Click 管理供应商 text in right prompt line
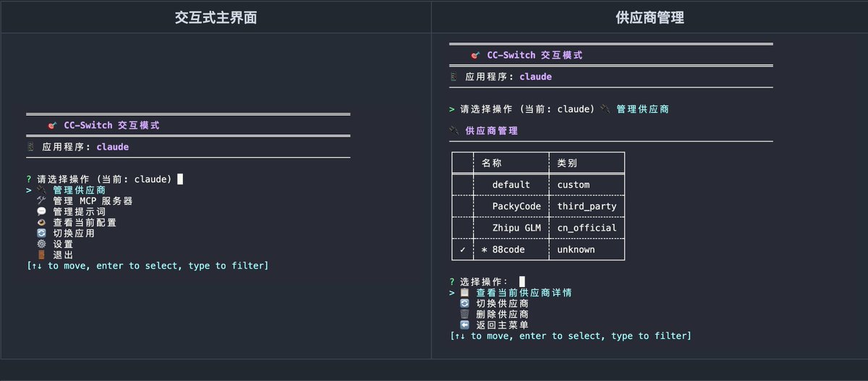 (642, 109)
